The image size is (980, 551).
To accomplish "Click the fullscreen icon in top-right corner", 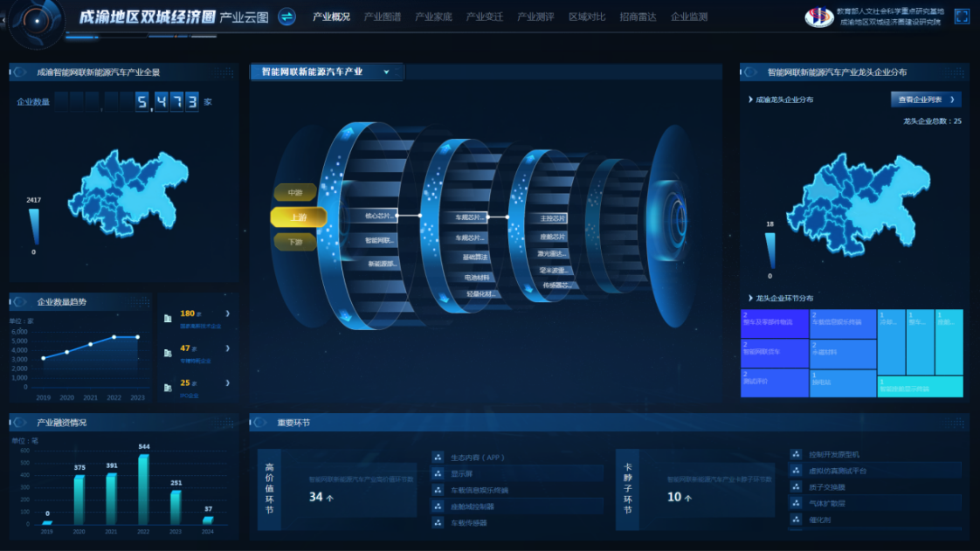I will pyautogui.click(x=962, y=17).
